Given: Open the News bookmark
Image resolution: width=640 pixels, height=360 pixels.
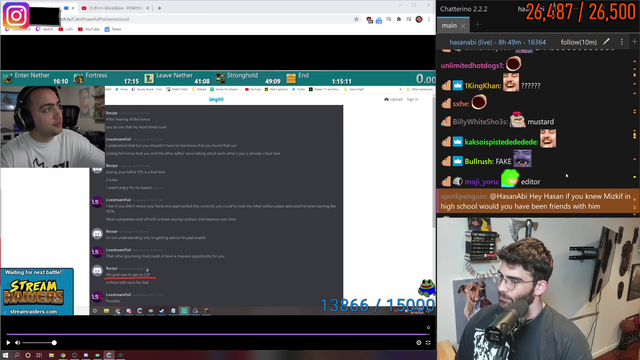Looking at the screenshot, I should (113, 29).
